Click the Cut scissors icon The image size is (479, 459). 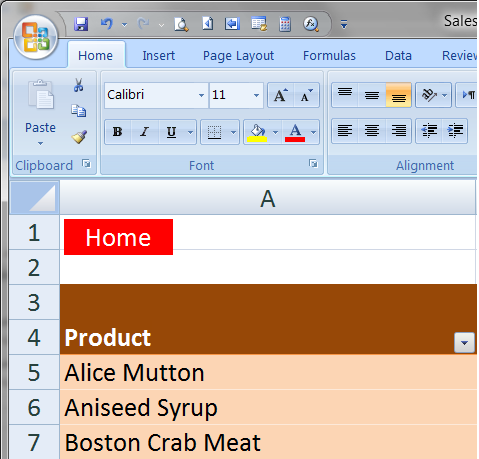tap(78, 85)
